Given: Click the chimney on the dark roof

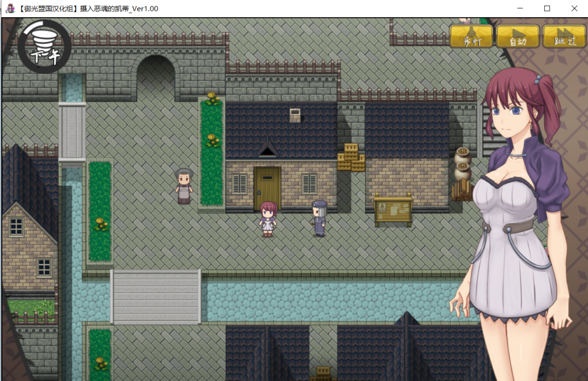Looking at the screenshot, I should pos(295,116).
